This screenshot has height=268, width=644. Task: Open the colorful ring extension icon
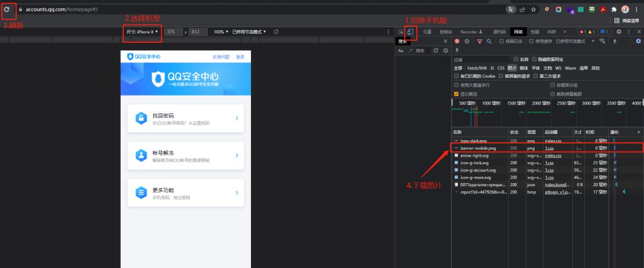558,9
